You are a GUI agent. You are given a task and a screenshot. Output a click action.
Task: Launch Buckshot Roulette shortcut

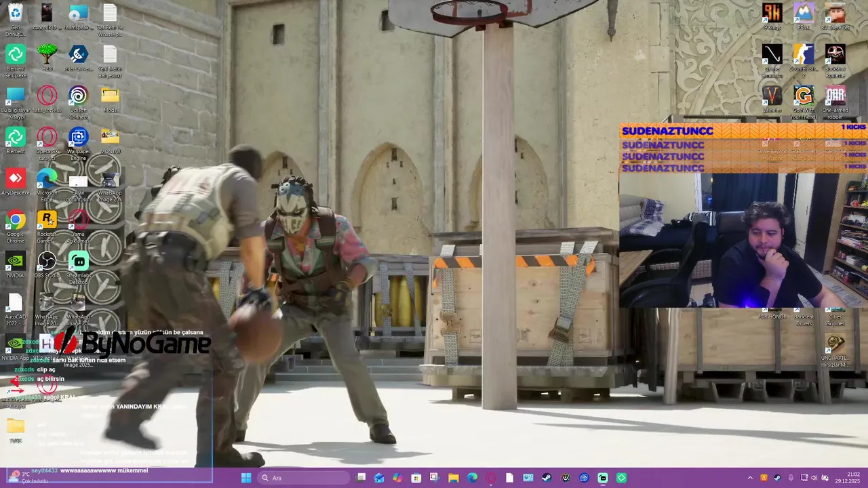click(835, 60)
